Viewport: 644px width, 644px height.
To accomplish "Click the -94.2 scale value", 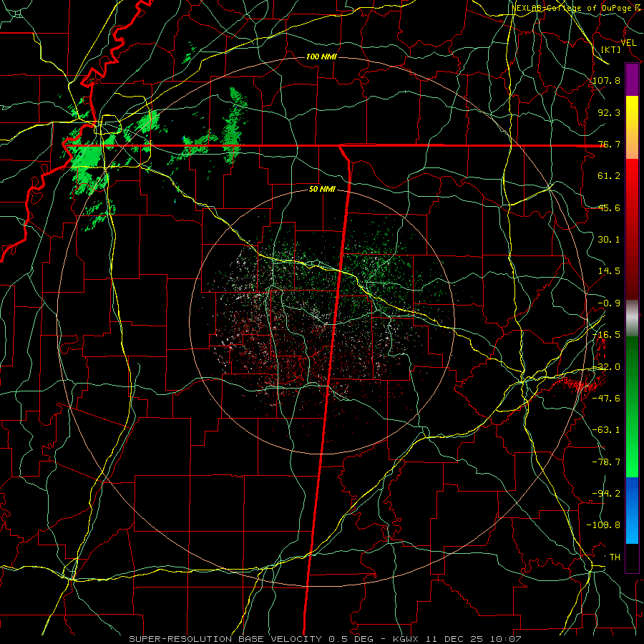I will coord(606,494).
